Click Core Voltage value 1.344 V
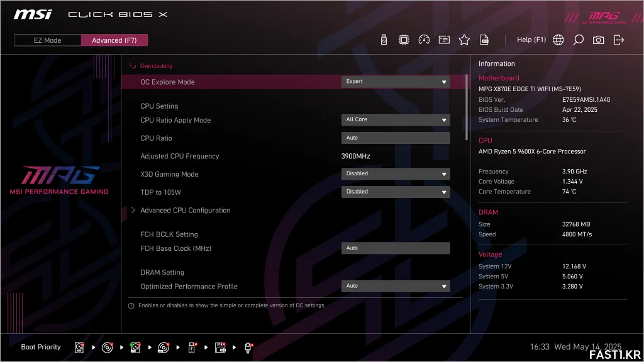 [x=572, y=182]
